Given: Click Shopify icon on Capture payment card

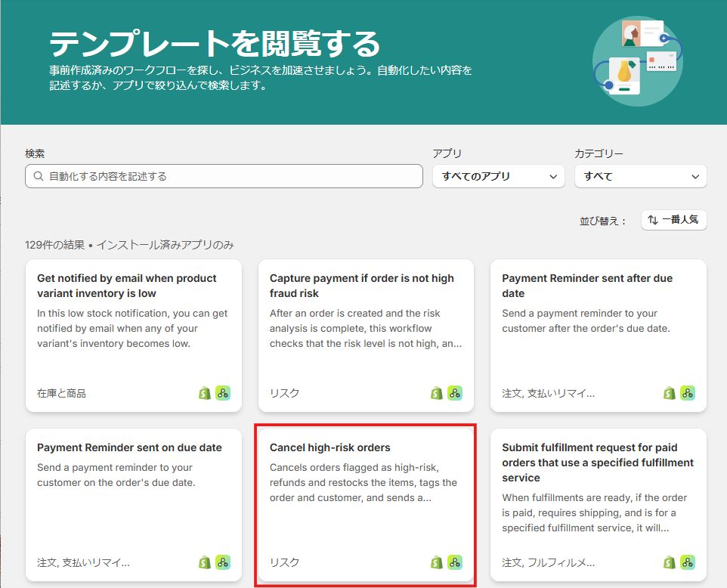Looking at the screenshot, I should (436, 393).
